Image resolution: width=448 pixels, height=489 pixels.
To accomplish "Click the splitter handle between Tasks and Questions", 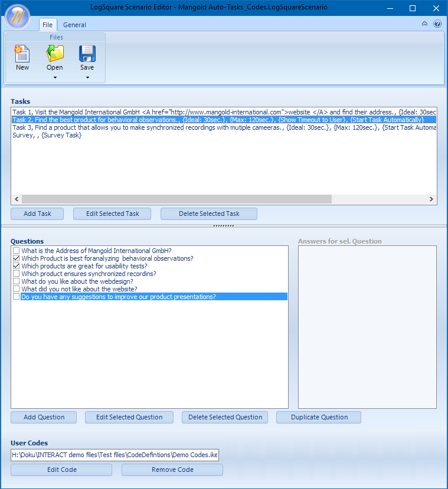I will click(224, 226).
